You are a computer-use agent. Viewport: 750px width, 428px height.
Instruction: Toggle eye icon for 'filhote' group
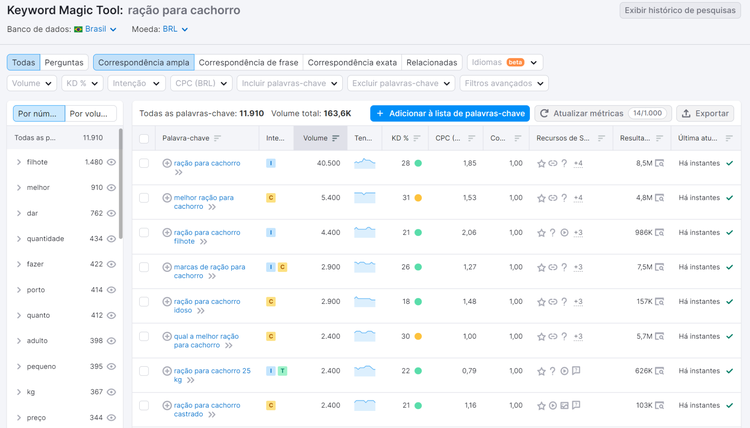pos(111,162)
